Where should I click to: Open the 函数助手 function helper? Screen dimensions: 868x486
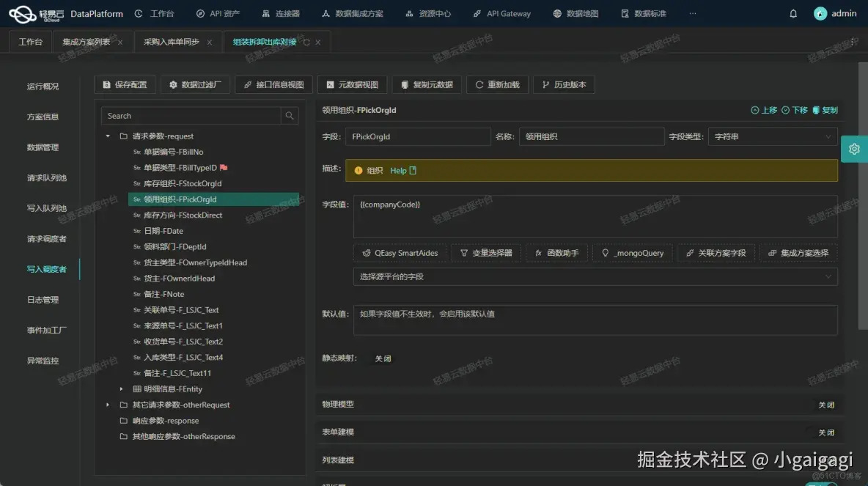pos(556,253)
